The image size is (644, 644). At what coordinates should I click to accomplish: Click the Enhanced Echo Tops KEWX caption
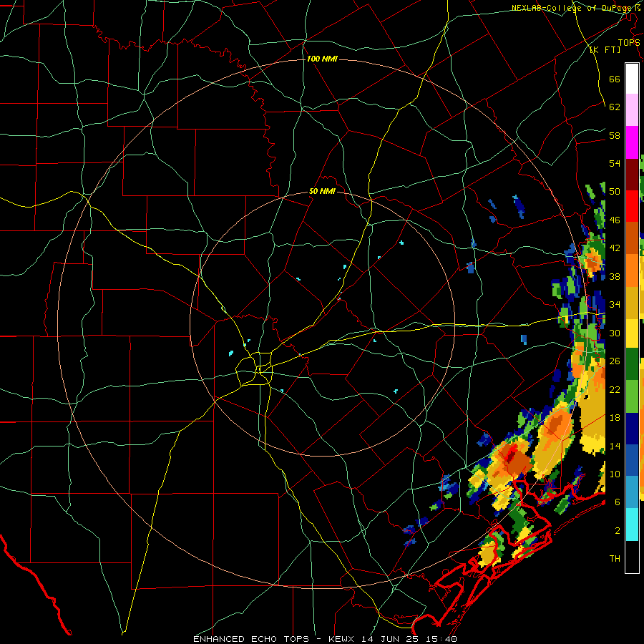pos(325,639)
